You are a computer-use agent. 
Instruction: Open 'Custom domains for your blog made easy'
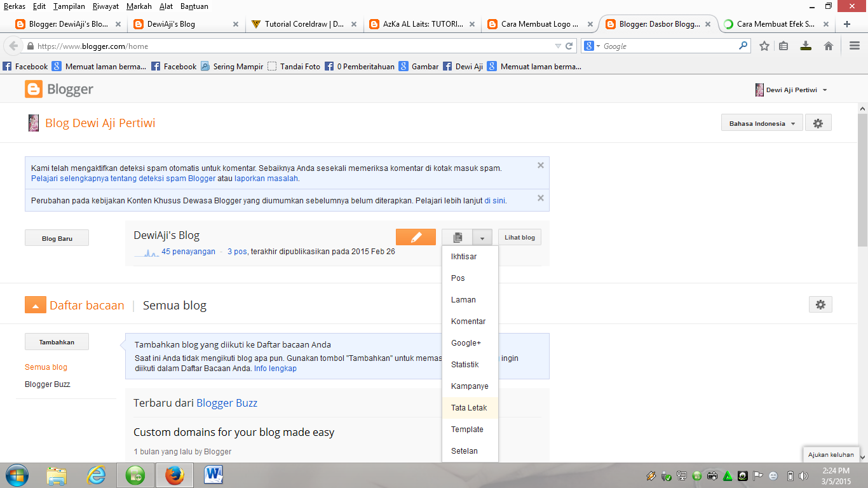pyautogui.click(x=234, y=432)
